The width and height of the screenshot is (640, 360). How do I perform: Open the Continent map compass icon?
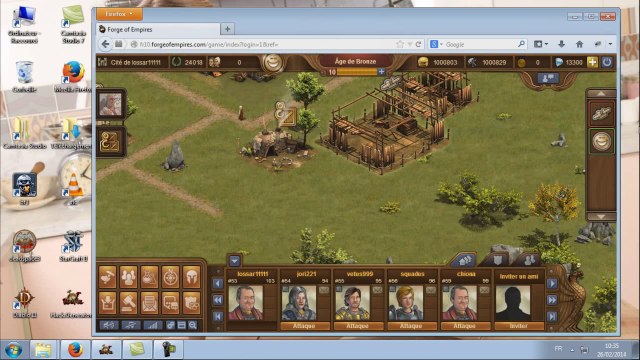point(170,277)
